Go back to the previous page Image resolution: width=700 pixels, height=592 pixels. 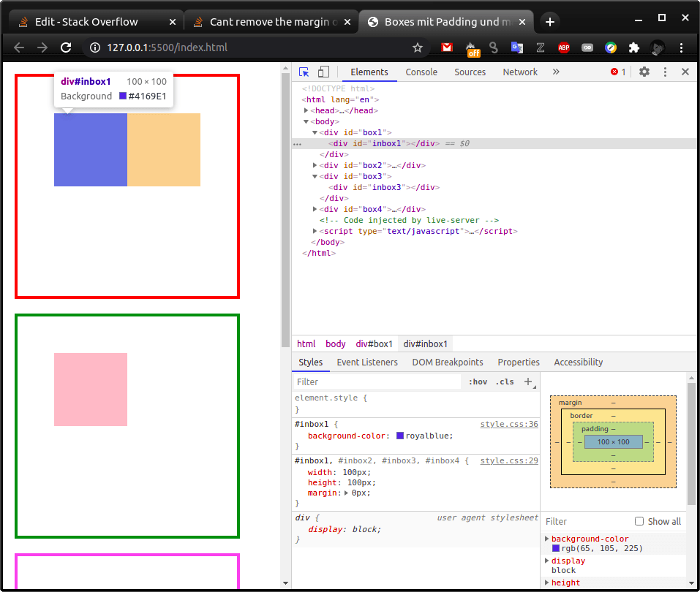(19, 48)
